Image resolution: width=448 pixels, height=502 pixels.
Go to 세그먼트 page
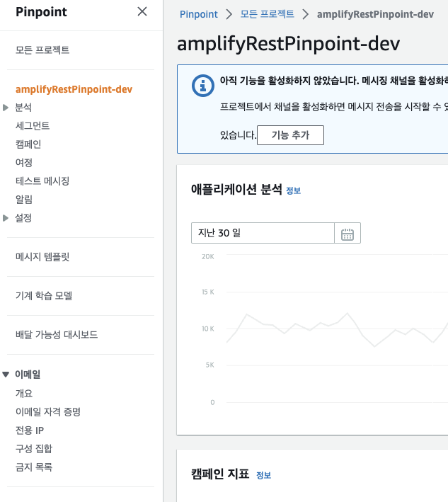[33, 126]
